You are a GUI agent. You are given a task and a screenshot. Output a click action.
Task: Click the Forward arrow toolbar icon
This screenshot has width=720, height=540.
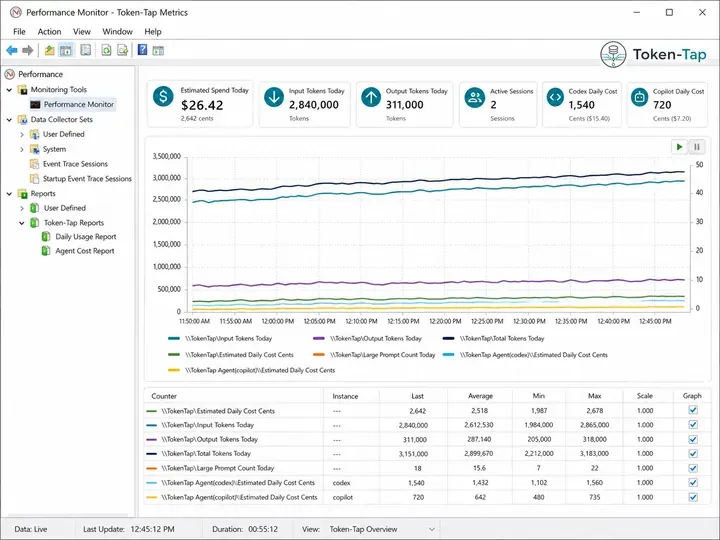(x=28, y=50)
